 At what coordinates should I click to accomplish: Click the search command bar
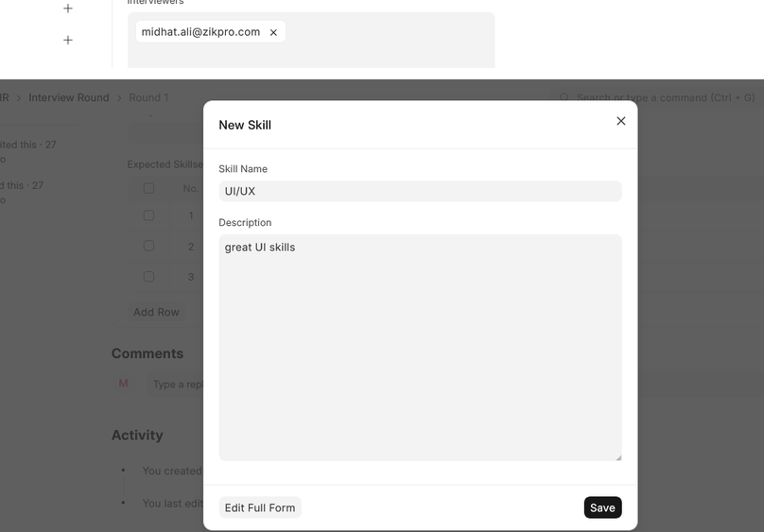(x=656, y=97)
